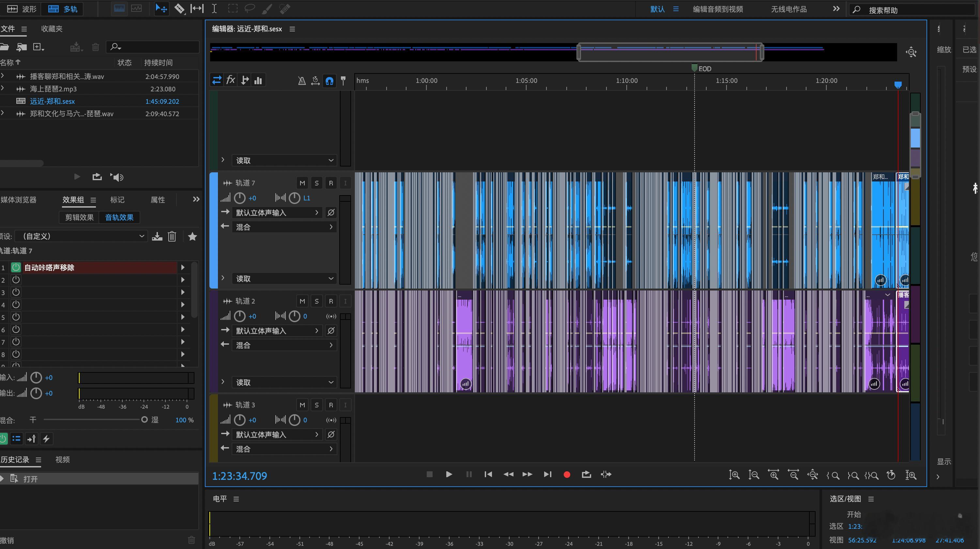Select the Move tool in the toolbar
Viewport: 980px width, 549px height.
(161, 8)
